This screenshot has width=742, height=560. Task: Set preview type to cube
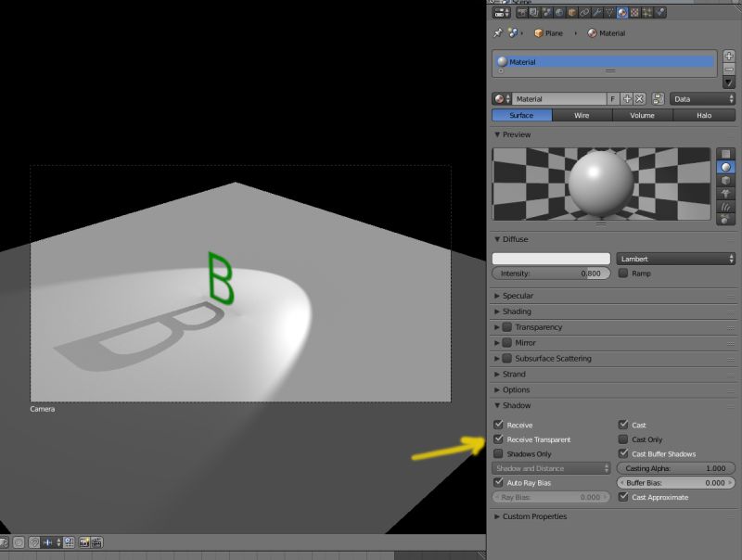point(725,181)
